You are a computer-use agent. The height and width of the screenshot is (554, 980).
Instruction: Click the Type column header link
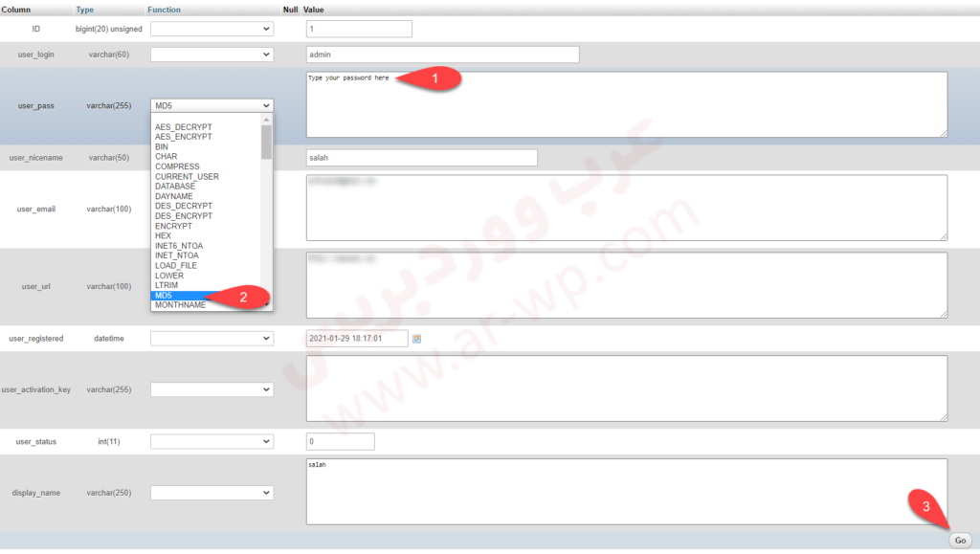point(85,10)
